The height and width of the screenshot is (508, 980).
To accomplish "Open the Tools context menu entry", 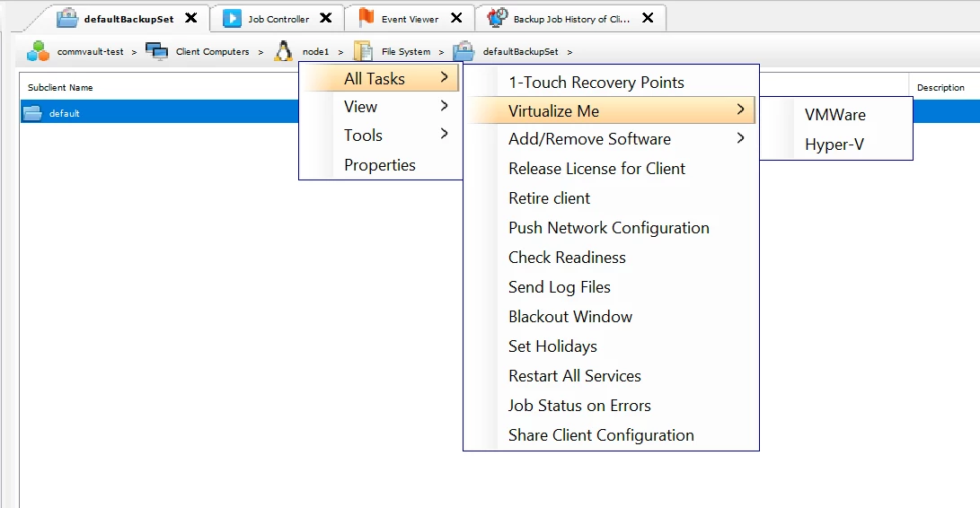I will [x=381, y=135].
